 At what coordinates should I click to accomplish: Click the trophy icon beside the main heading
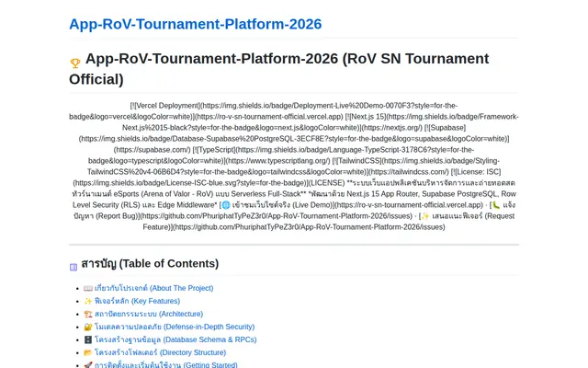tap(75, 63)
